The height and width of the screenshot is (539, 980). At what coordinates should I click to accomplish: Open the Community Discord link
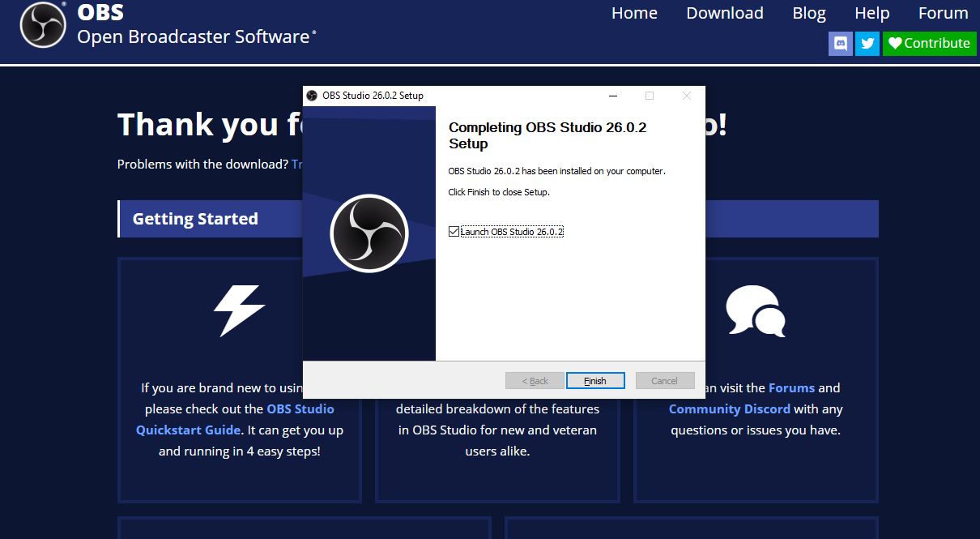pyautogui.click(x=730, y=409)
